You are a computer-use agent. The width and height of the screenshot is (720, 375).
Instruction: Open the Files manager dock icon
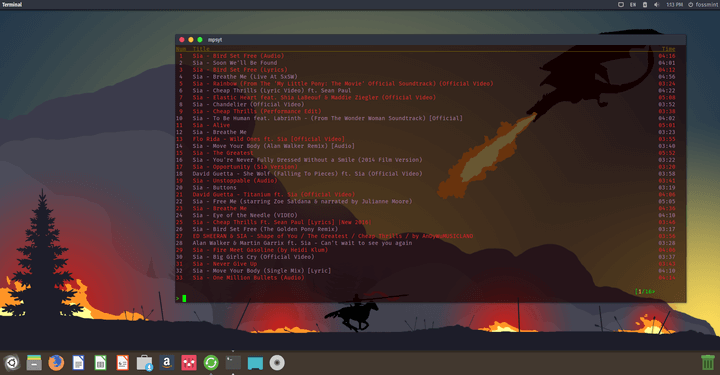[x=34, y=363]
